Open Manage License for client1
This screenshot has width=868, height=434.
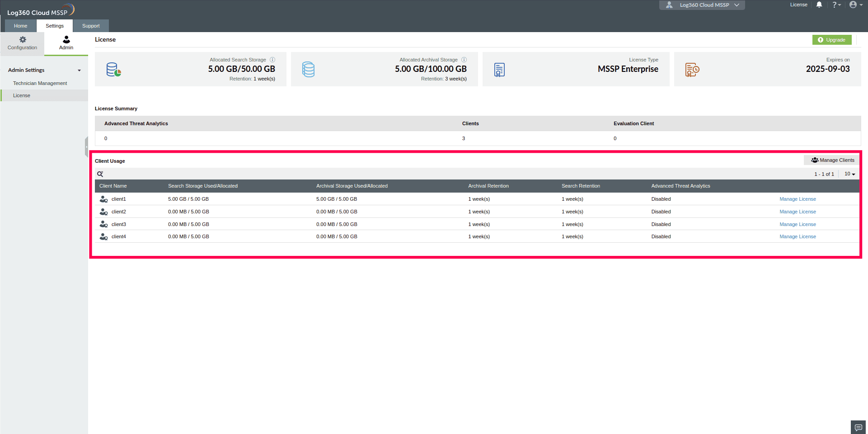point(798,199)
